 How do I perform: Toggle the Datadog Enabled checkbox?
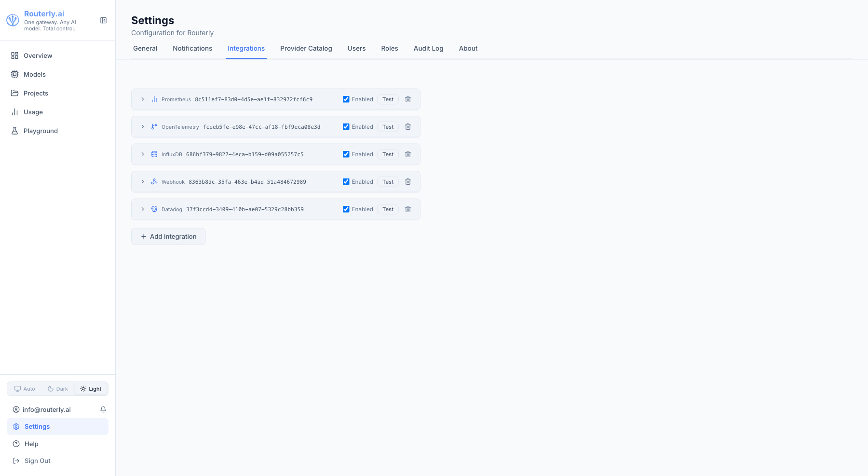346,209
